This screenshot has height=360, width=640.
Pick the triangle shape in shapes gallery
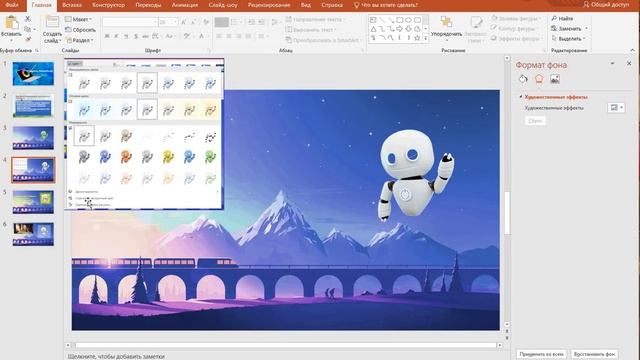click(373, 29)
